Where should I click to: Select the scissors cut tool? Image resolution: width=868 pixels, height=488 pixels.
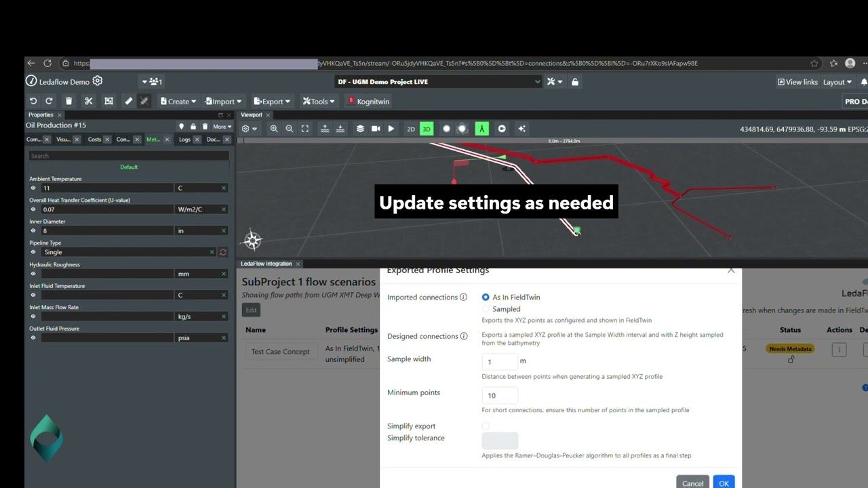click(x=88, y=101)
